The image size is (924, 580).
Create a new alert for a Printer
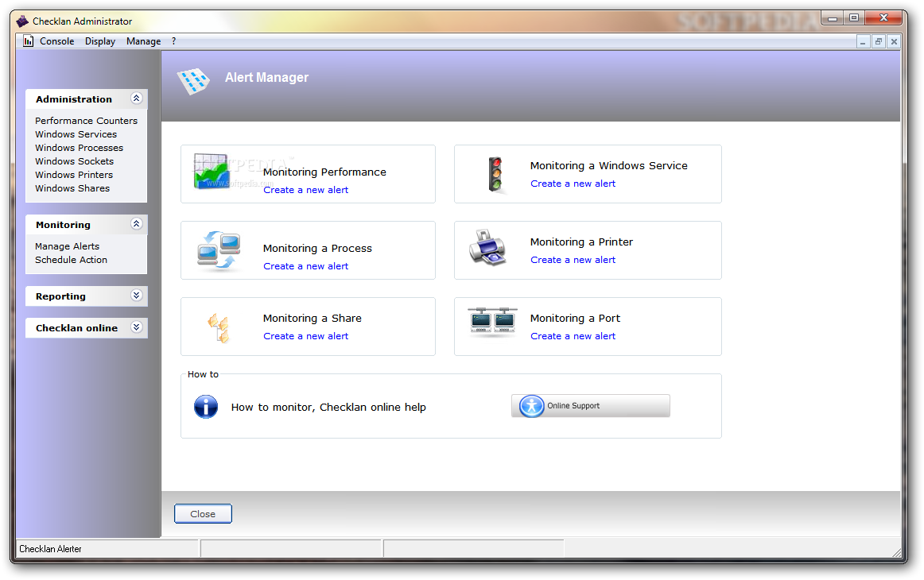(x=573, y=260)
